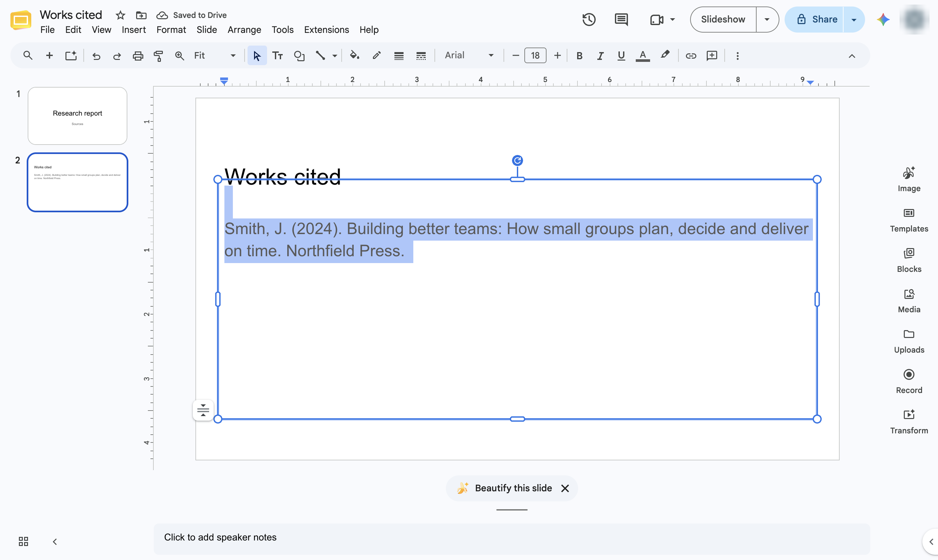Viewport: 938px width, 560px height.
Task: Toggle bold formatting
Action: (579, 56)
